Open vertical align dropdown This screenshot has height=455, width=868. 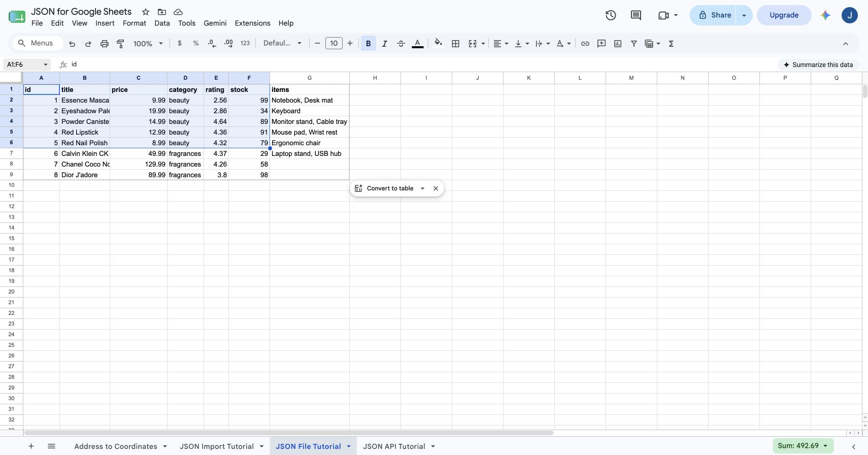(522, 44)
